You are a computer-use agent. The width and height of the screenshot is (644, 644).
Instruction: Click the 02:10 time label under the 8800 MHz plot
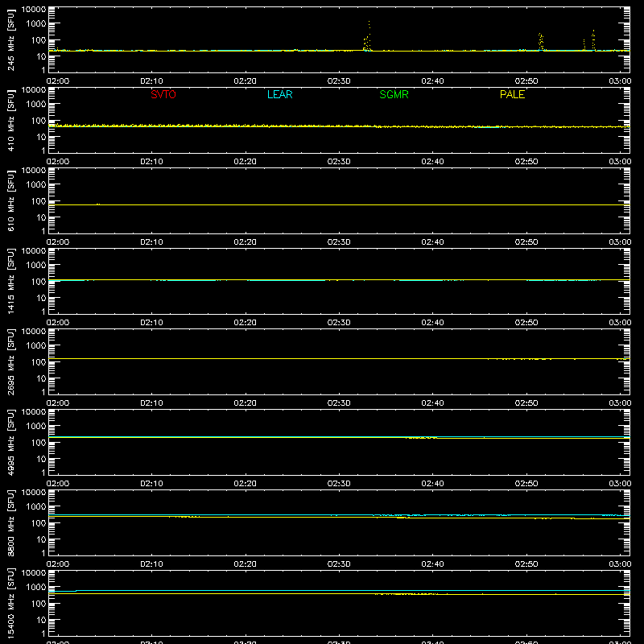point(151,564)
